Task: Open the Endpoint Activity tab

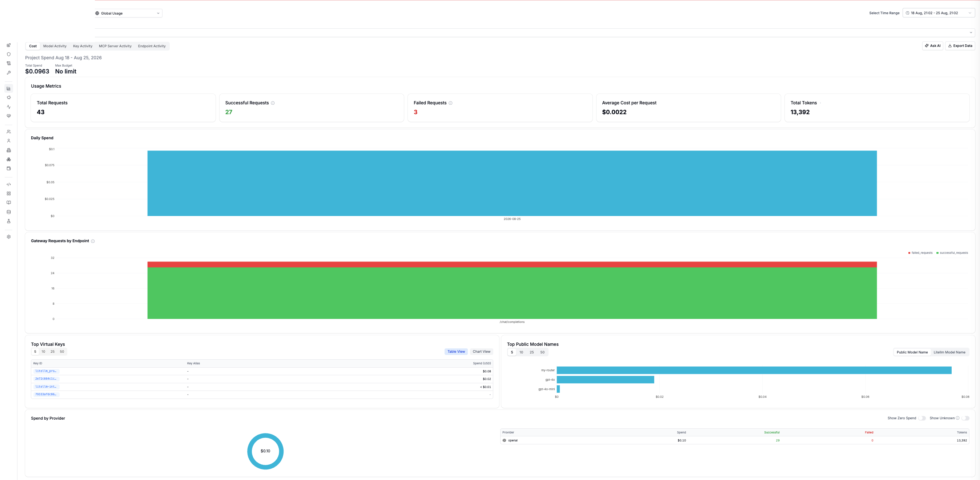Action: [x=152, y=47]
